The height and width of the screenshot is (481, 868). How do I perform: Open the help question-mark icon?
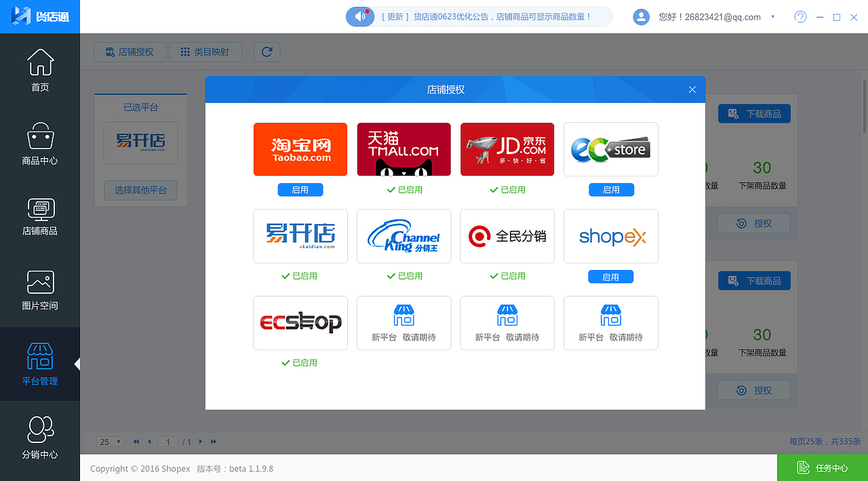coord(800,17)
